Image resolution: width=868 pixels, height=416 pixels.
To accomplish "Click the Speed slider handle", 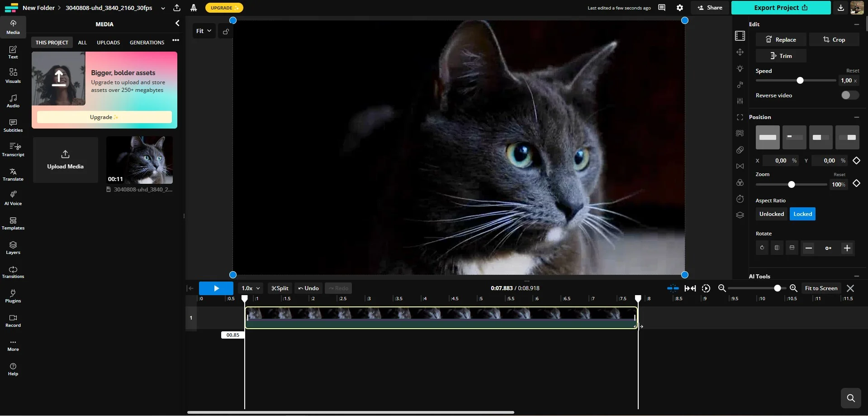I will click(800, 81).
